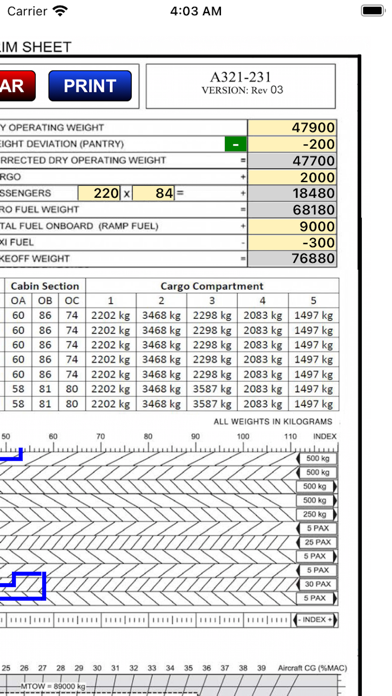Tap index scale mark 70
This screenshot has height=696, width=392.
pyautogui.click(x=100, y=436)
